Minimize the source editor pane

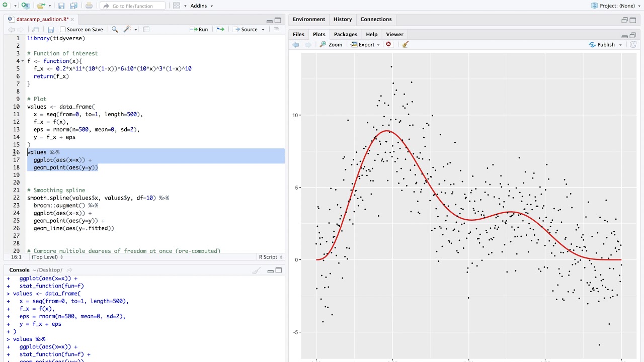pos(270,21)
